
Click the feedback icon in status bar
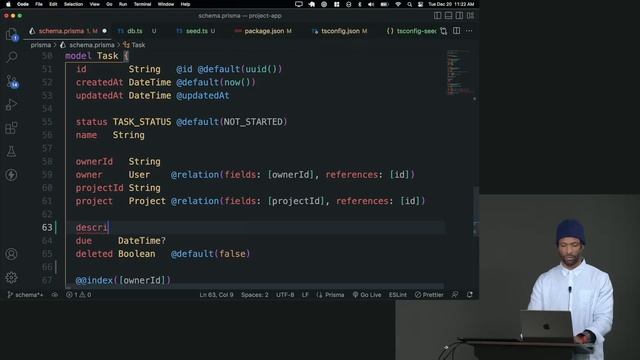[455, 295]
